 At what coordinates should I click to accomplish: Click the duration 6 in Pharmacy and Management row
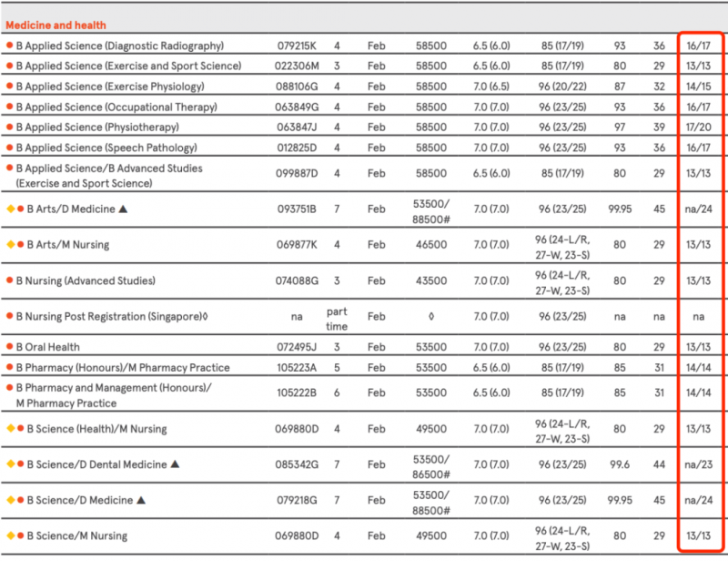[x=337, y=393]
